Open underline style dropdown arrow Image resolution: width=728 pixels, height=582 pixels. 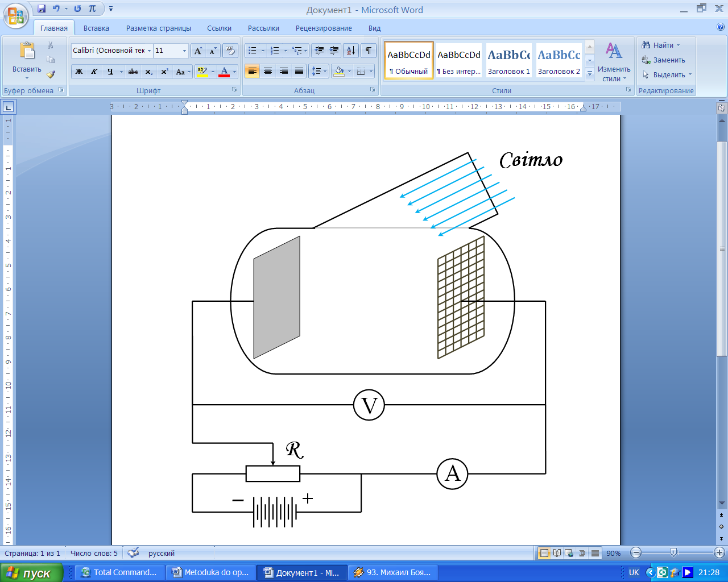121,72
